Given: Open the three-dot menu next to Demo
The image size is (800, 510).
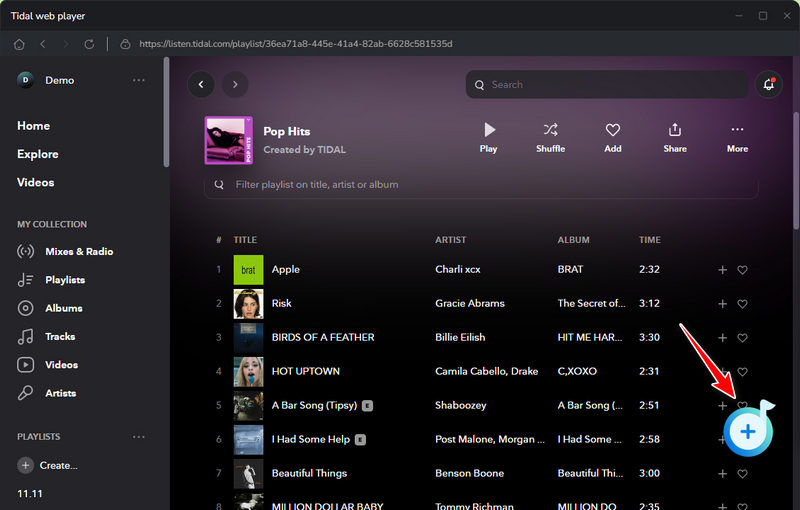Looking at the screenshot, I should (x=139, y=80).
